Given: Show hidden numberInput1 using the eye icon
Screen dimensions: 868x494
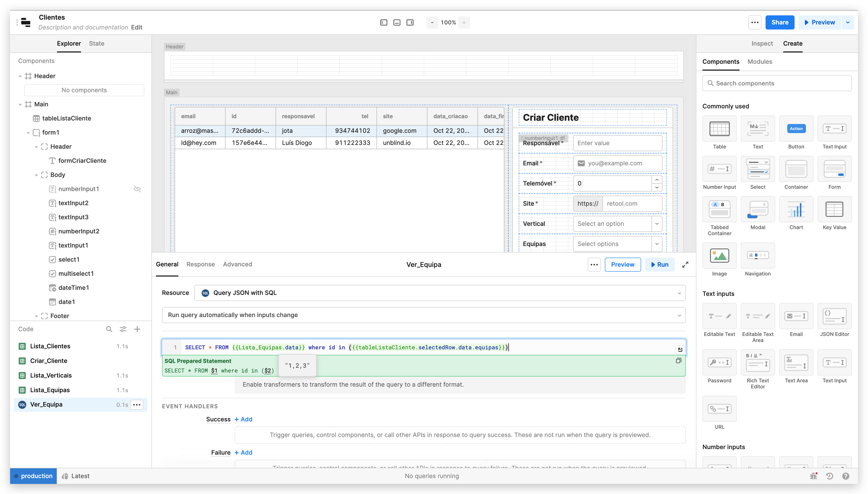Looking at the screenshot, I should [x=137, y=189].
